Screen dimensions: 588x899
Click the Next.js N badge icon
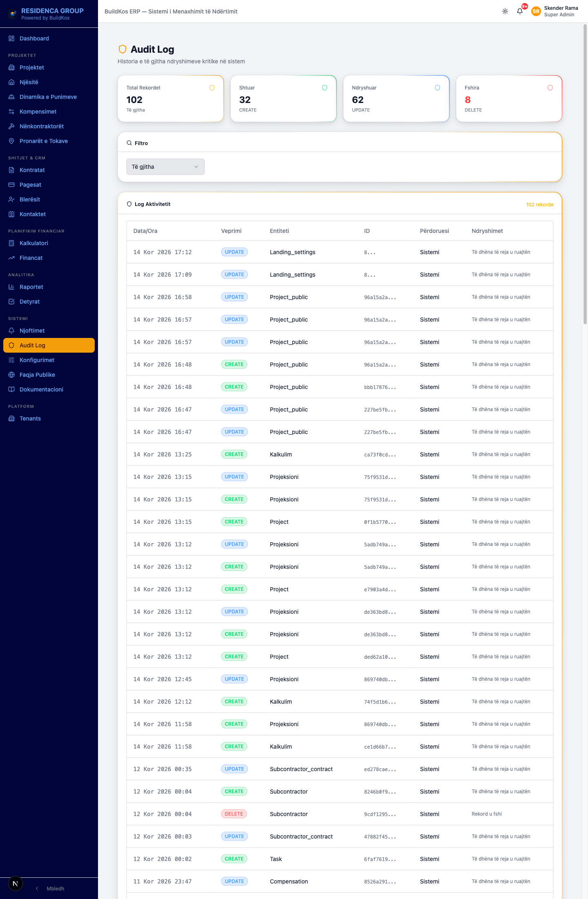point(16,883)
